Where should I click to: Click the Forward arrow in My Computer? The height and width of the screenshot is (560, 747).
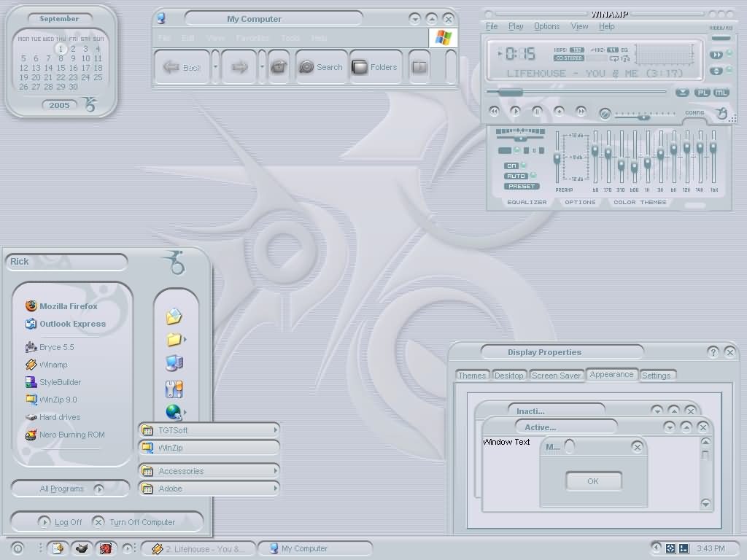(239, 67)
